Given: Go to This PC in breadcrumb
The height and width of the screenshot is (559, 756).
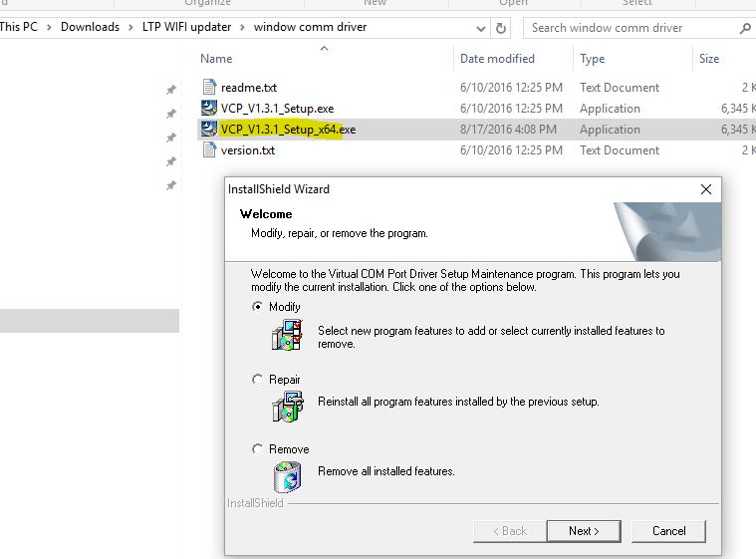Looking at the screenshot, I should (x=18, y=27).
